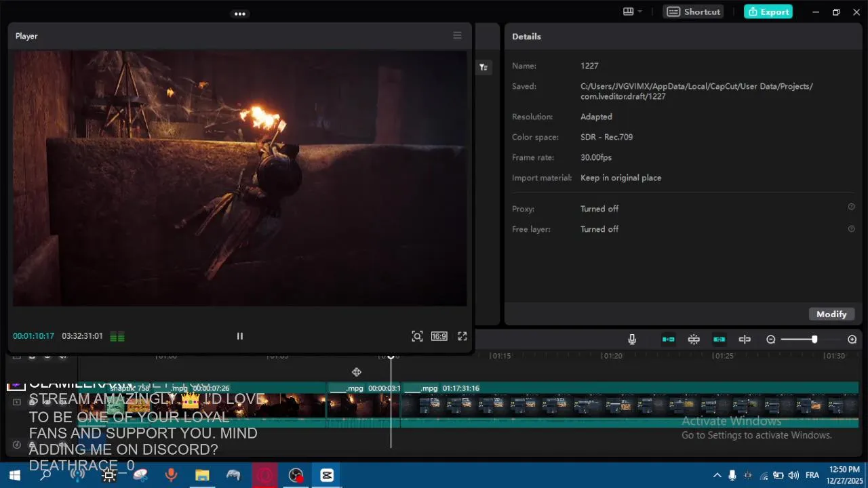Click the game controller taskbar icon
868x488 pixels.
(x=233, y=475)
